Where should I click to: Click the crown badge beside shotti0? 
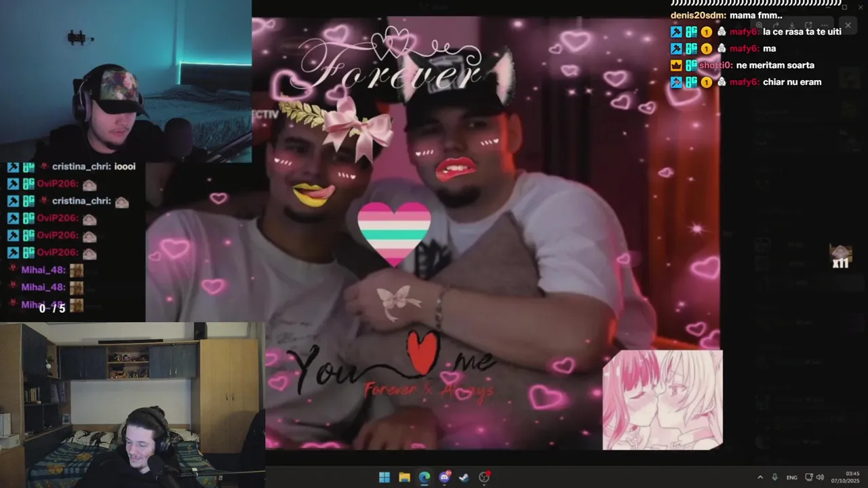coord(676,66)
